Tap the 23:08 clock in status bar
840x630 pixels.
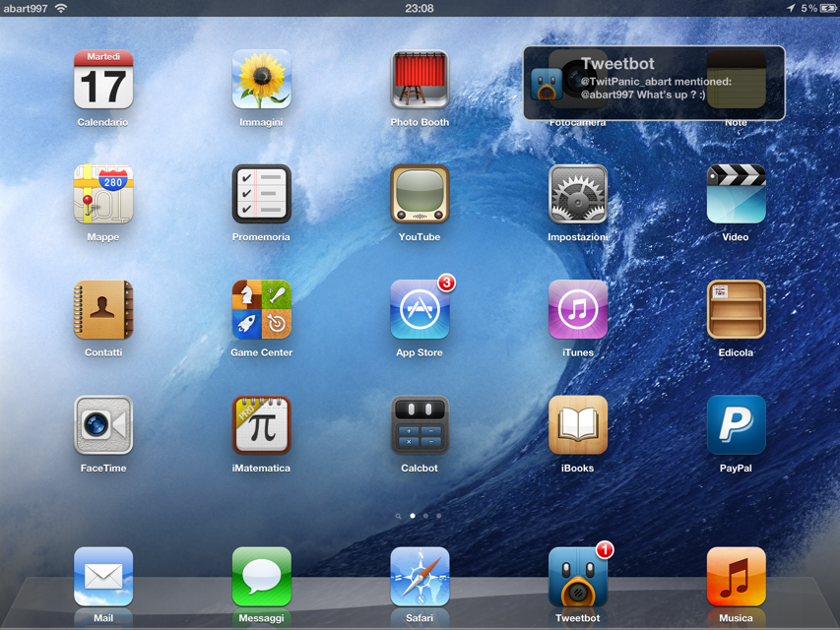coord(420,8)
